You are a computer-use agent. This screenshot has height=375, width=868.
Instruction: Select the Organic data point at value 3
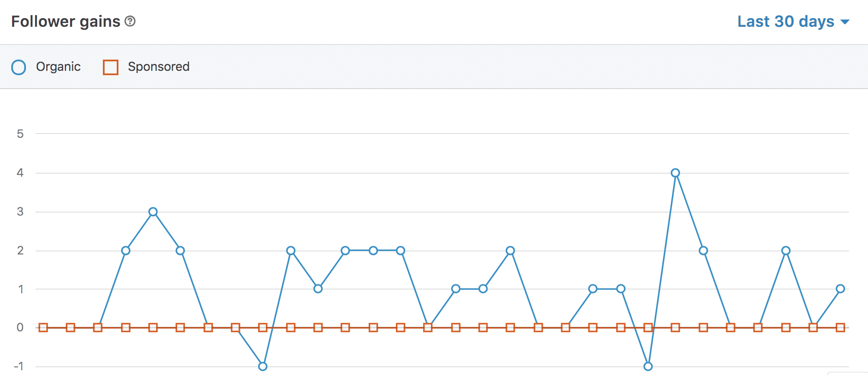click(153, 212)
